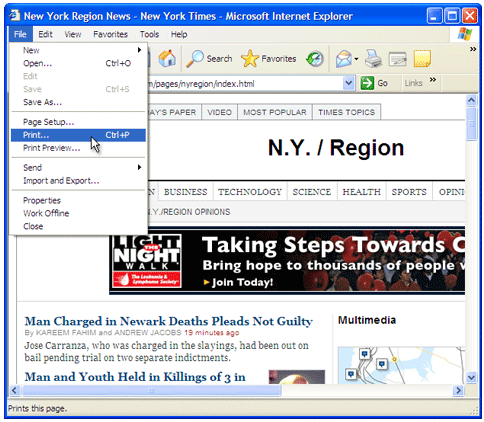Click 'Prints this page.' status text

click(38, 408)
